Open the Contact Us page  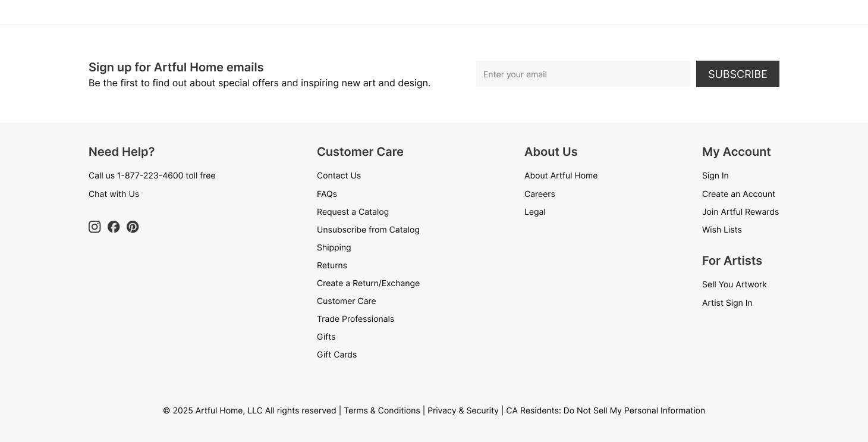click(339, 175)
